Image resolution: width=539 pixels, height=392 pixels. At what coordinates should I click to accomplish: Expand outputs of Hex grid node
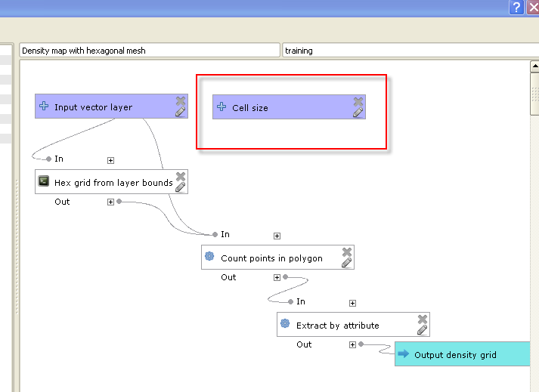[110, 202]
